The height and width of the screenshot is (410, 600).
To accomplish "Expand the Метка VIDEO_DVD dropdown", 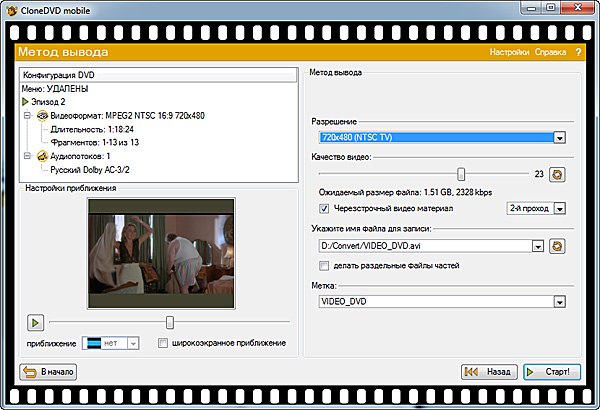I will coord(560,301).
